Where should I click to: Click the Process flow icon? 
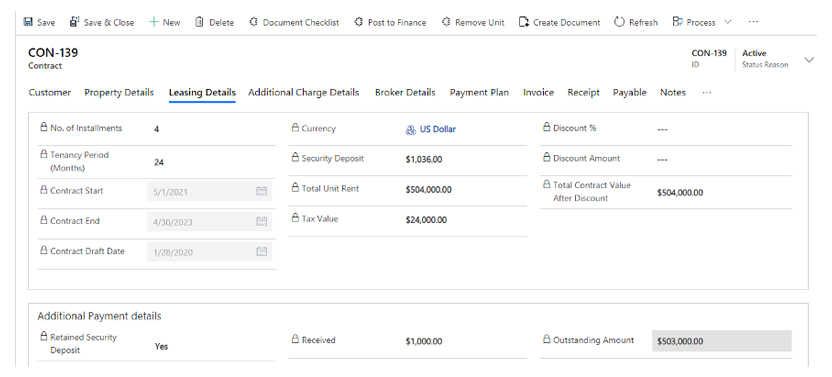tap(677, 22)
